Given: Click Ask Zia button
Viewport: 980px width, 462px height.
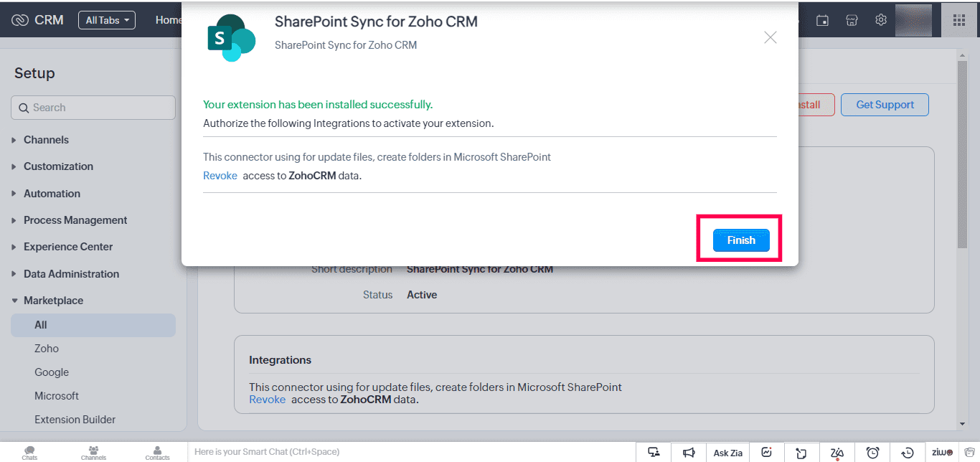Looking at the screenshot, I should click(x=728, y=453).
